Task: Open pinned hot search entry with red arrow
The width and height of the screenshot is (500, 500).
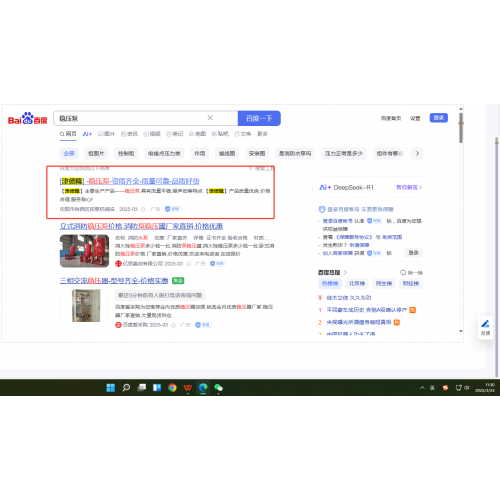Action: tap(349, 298)
